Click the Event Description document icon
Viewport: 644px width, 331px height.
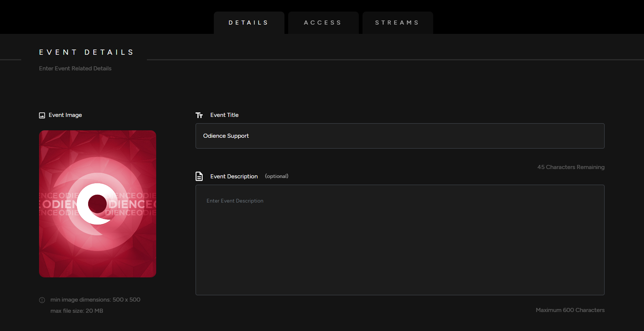tap(199, 176)
